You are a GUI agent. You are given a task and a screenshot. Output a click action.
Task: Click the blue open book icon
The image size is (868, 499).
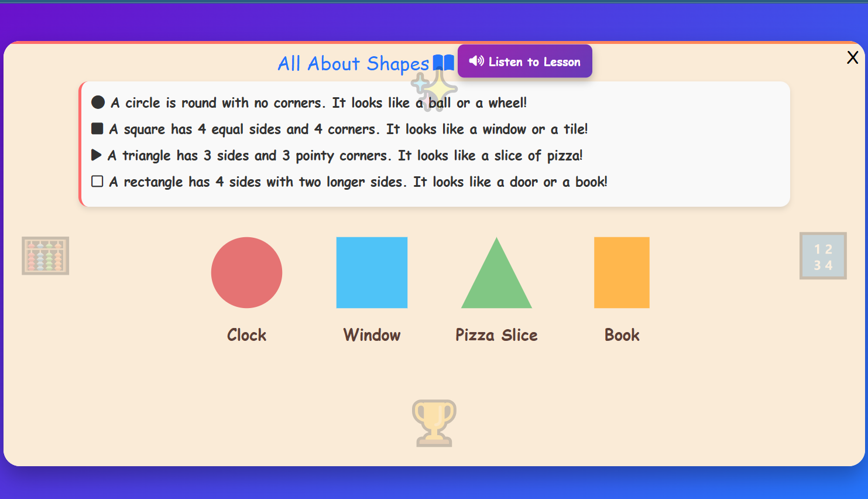[443, 63]
